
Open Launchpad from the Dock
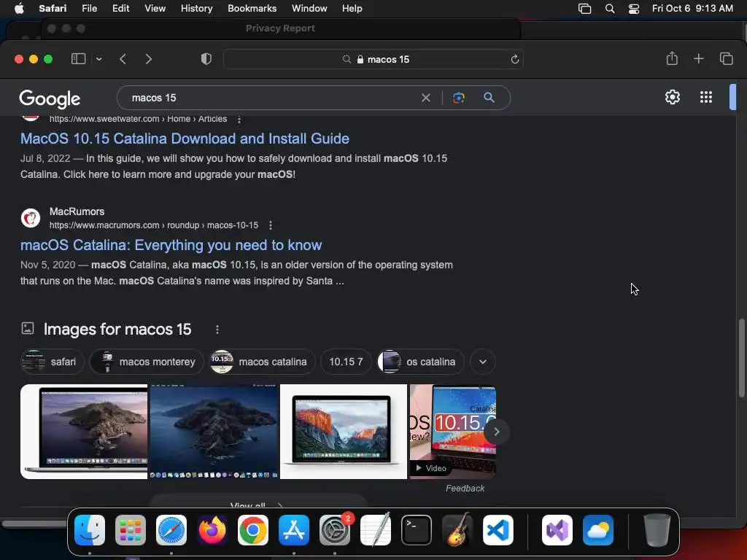tap(131, 530)
